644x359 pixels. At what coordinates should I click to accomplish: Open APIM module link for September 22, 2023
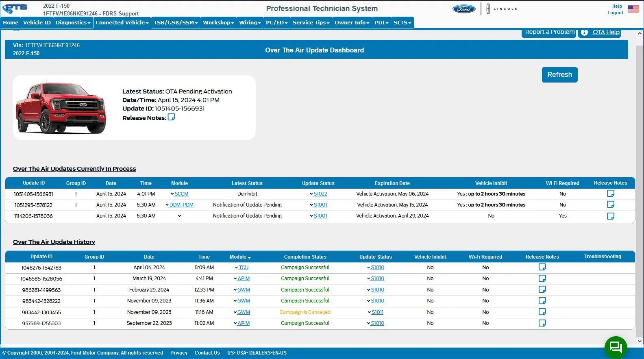tap(244, 323)
